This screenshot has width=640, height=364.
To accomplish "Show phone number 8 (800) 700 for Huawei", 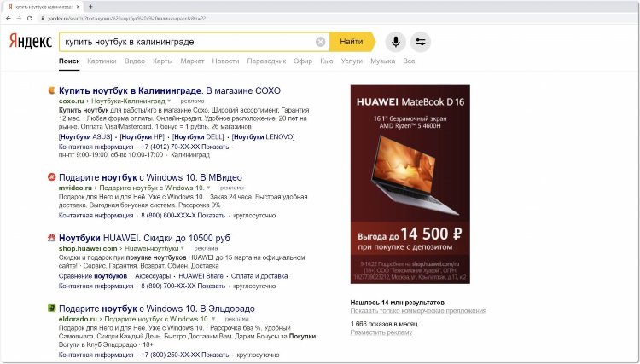I will click(183, 286).
